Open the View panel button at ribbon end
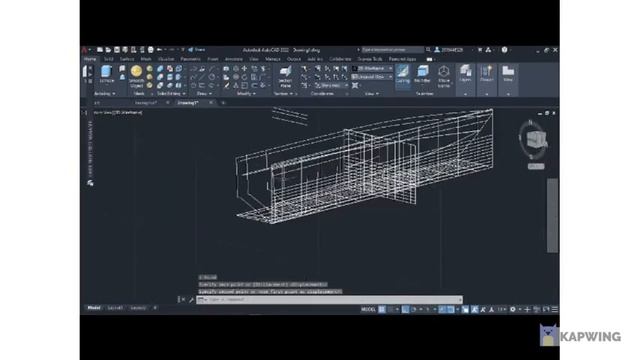 tap(508, 80)
